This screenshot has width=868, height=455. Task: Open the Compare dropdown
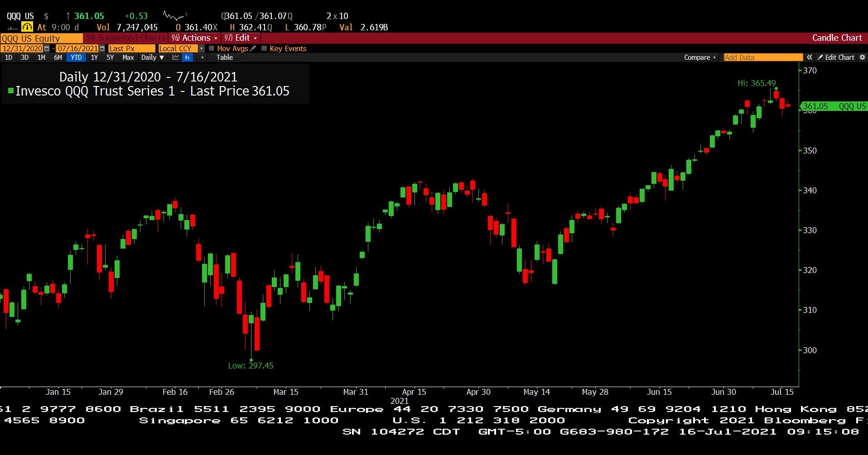(700, 57)
